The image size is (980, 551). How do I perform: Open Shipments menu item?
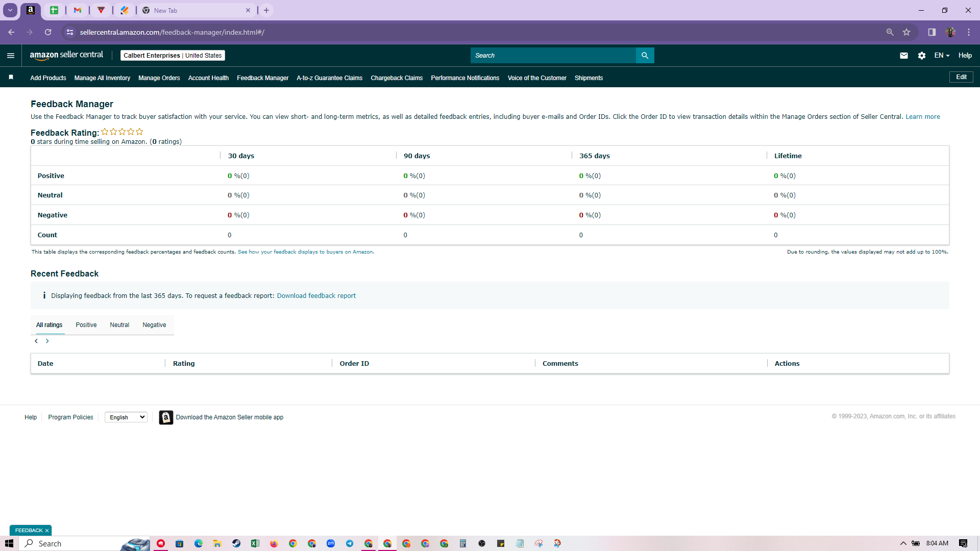(589, 78)
